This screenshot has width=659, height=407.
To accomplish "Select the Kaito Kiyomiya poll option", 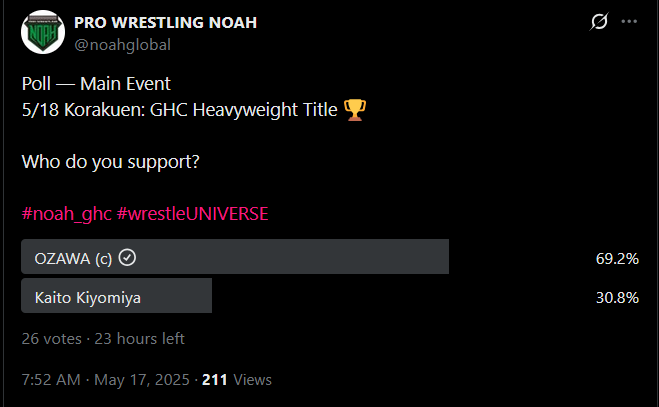I will click(x=116, y=296).
